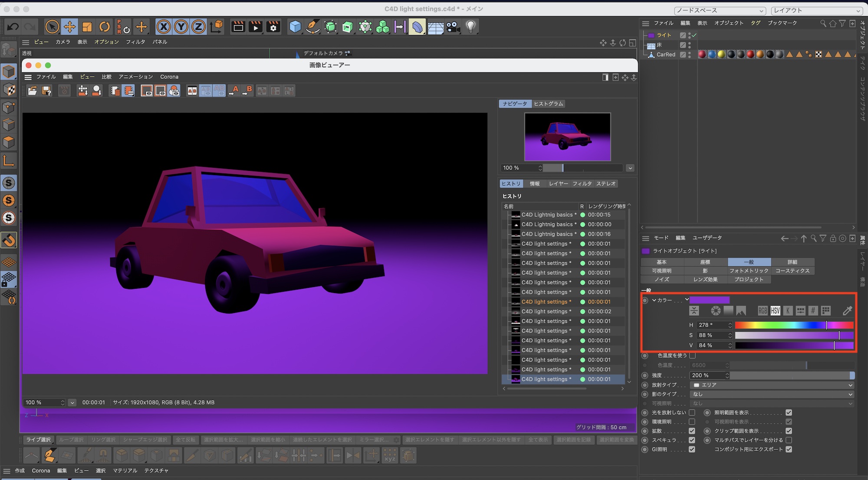Image resolution: width=868 pixels, height=480 pixels.
Task: Click save image icon in Picture Viewer
Action: (46, 91)
